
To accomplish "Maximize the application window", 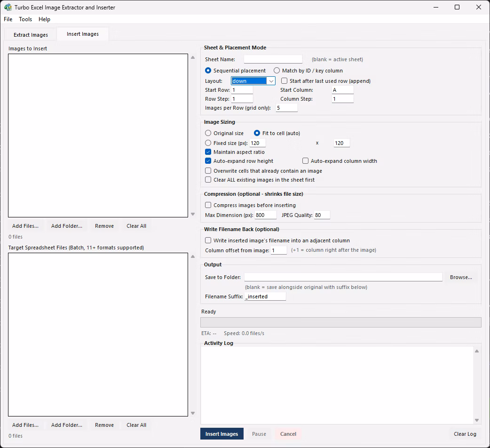I will pos(457,7).
